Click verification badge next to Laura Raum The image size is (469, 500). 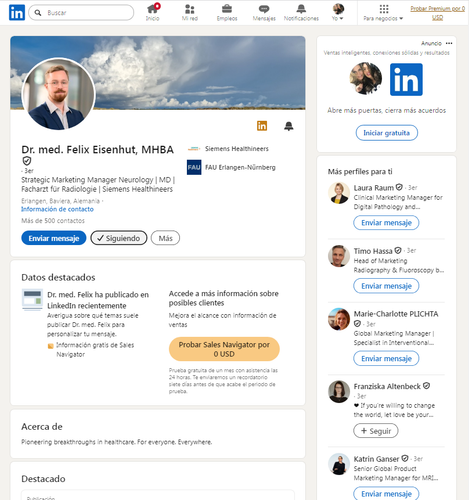click(x=399, y=187)
